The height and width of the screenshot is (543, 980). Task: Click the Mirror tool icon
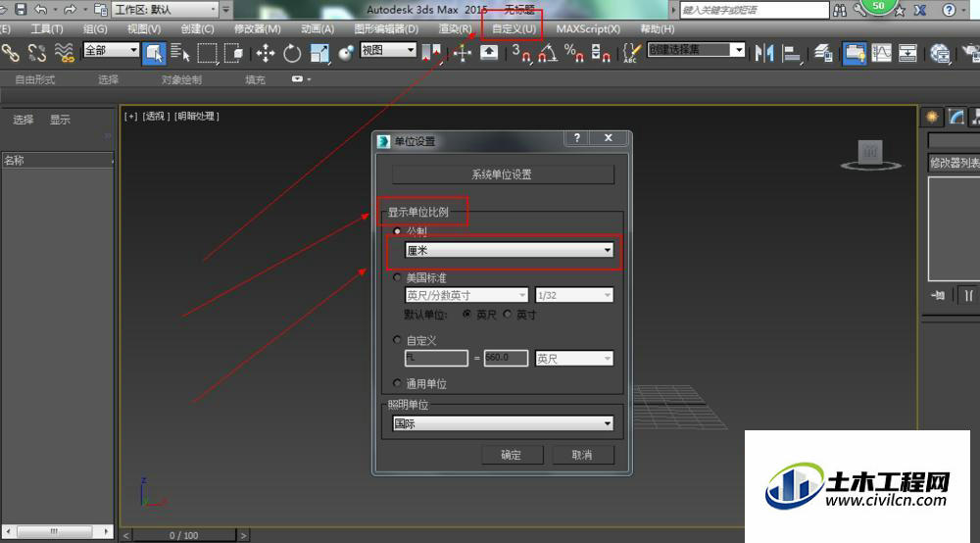tap(763, 53)
